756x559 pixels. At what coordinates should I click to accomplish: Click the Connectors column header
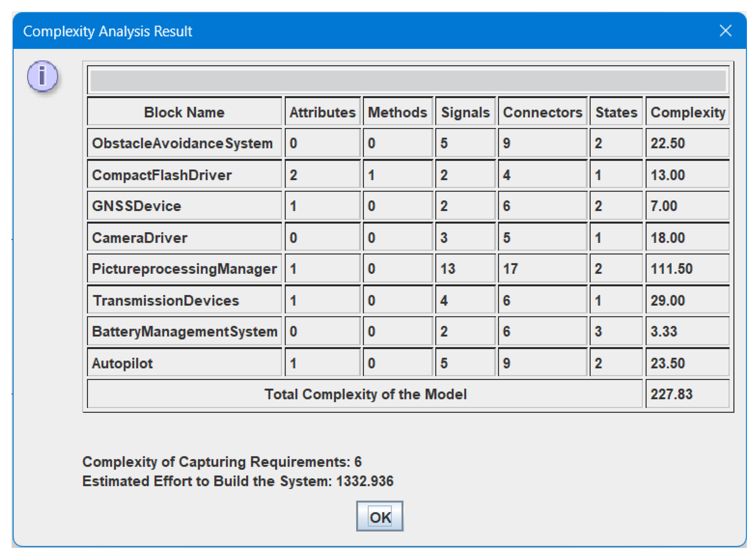(542, 112)
